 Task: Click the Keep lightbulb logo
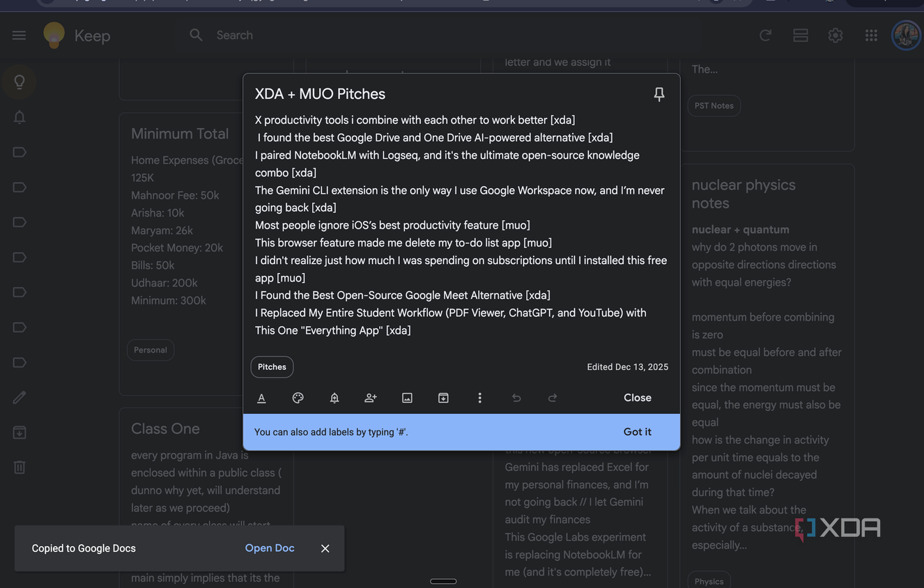(54, 35)
